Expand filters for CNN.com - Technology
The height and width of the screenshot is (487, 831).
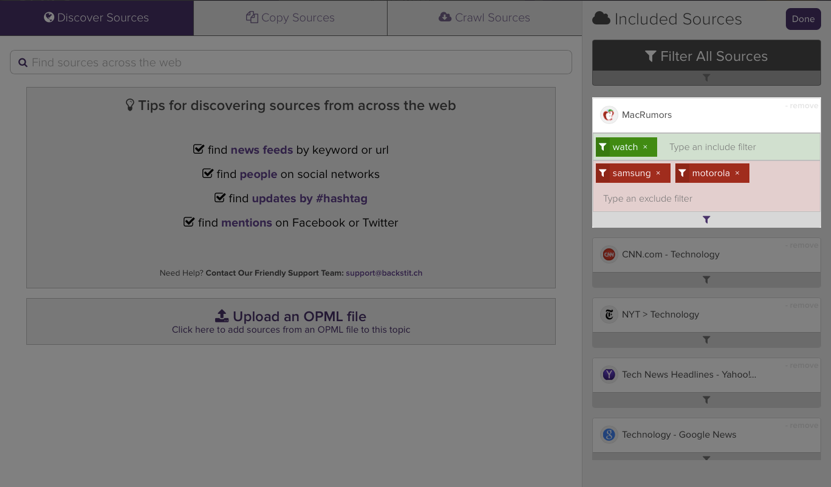pyautogui.click(x=706, y=280)
